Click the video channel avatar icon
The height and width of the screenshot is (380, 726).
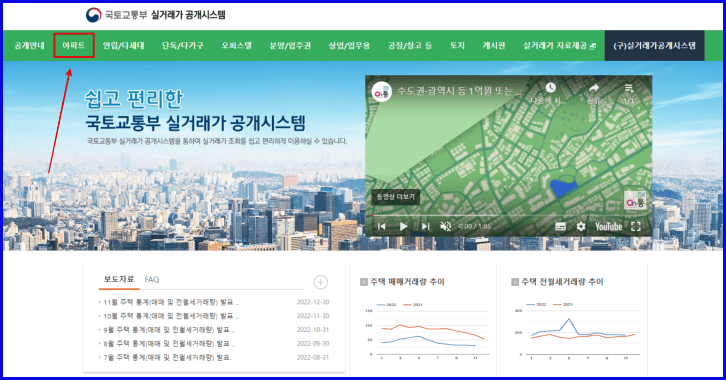coord(382,92)
